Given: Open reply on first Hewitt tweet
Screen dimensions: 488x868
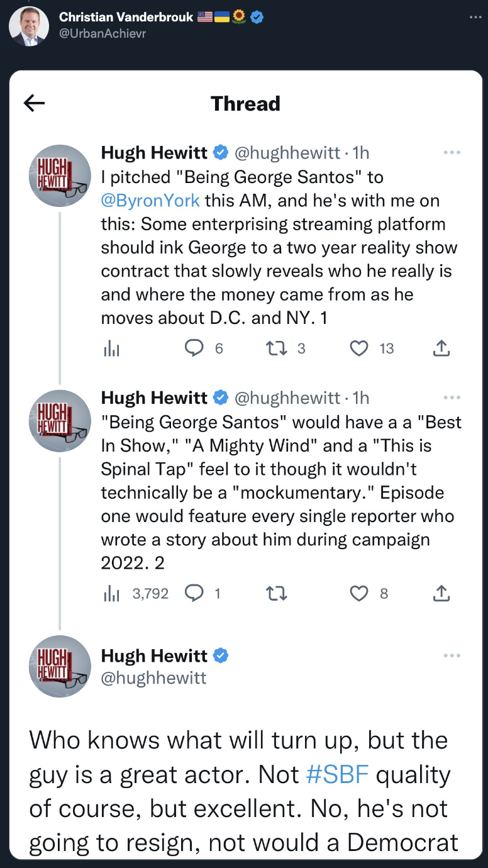Looking at the screenshot, I should point(195,348).
